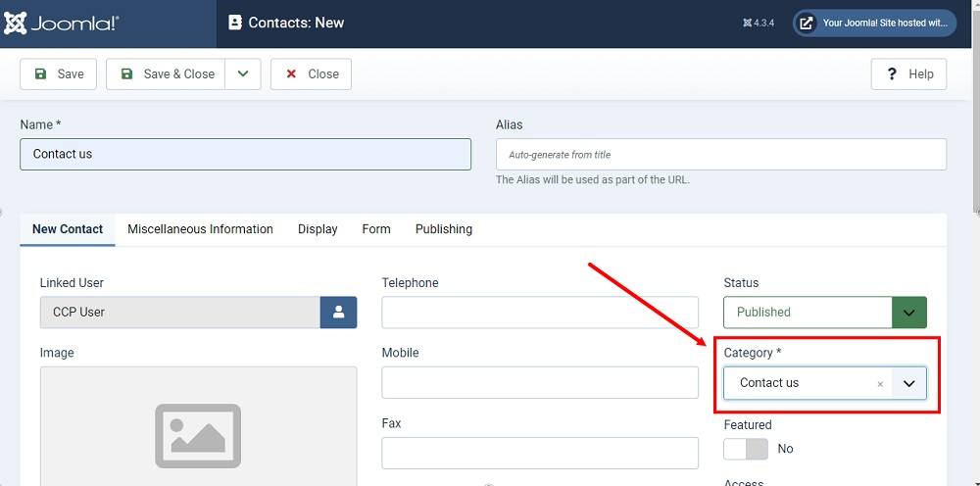
Task: Expand the Save & Close dropdown arrow
Action: (243, 73)
